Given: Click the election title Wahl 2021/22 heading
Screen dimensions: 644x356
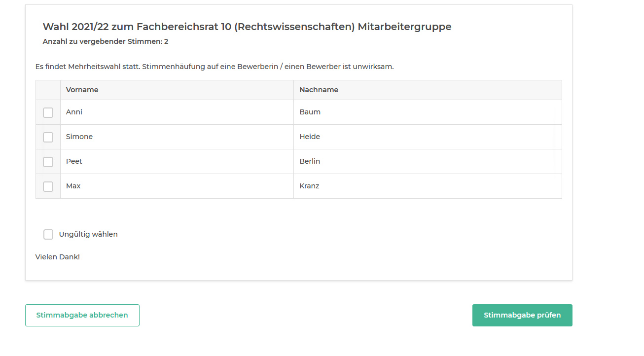Looking at the screenshot, I should point(247,27).
